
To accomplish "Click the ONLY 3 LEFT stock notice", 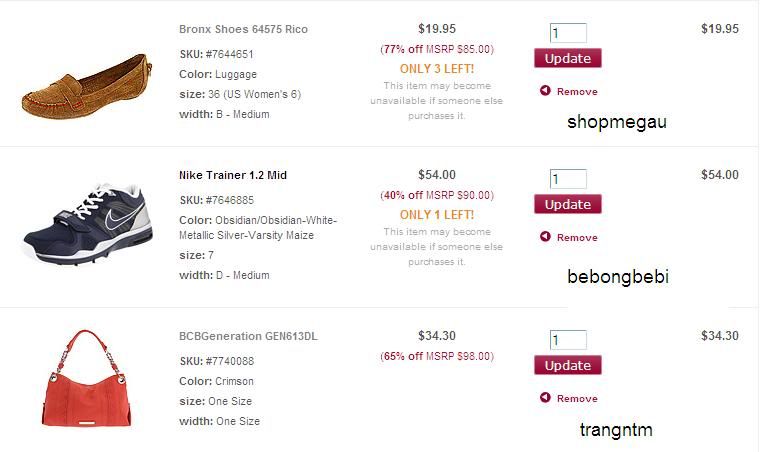I will tap(437, 69).
